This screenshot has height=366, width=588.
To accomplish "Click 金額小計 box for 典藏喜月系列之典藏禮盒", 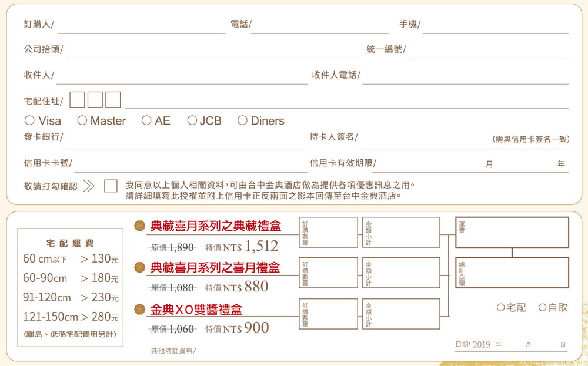I will 401,232.
